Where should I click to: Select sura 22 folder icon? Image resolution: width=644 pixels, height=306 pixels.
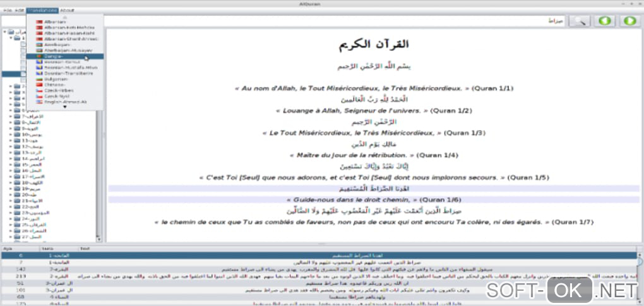tap(17, 206)
